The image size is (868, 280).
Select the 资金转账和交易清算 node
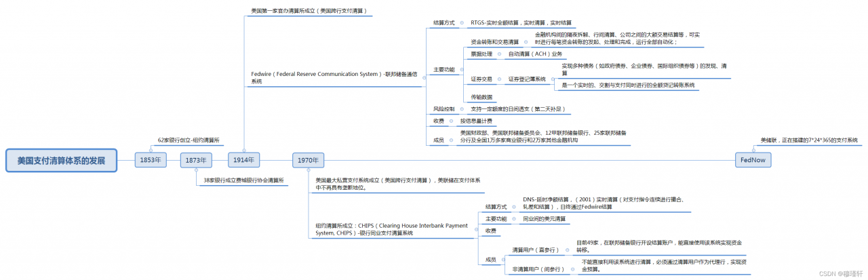494,41
